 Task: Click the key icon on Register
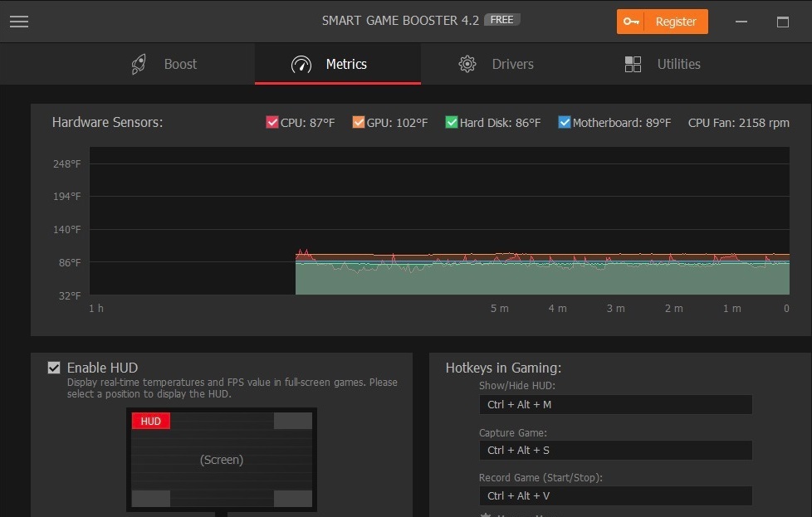(x=631, y=22)
